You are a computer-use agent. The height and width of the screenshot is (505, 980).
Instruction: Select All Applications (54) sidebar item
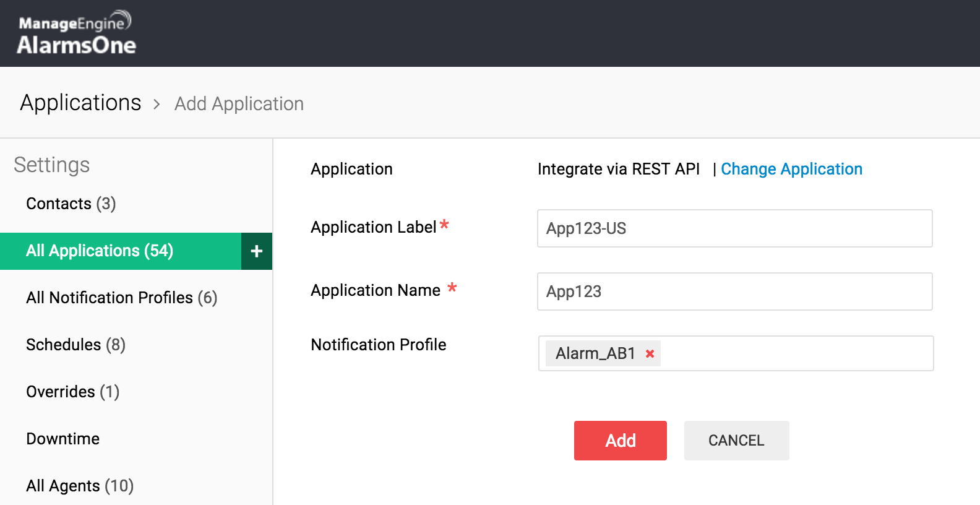(x=100, y=251)
